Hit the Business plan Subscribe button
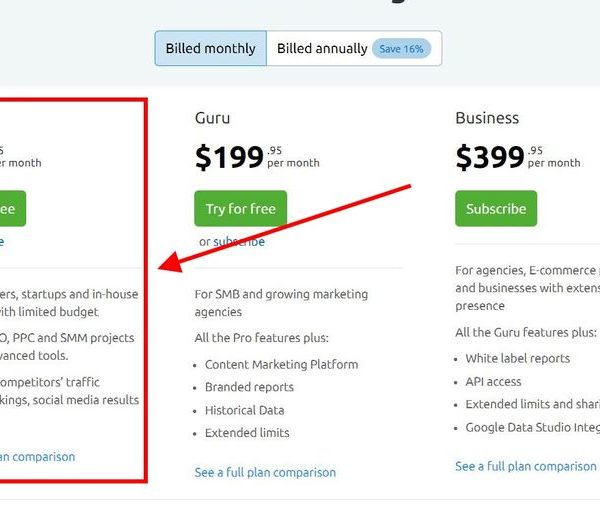This screenshot has width=600, height=513. [495, 209]
